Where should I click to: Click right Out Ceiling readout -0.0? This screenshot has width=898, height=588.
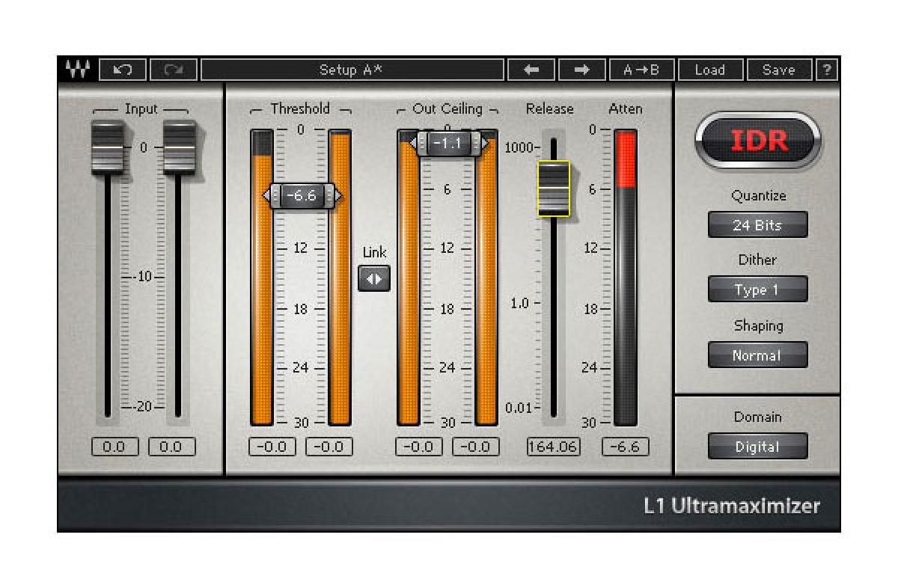tap(476, 447)
